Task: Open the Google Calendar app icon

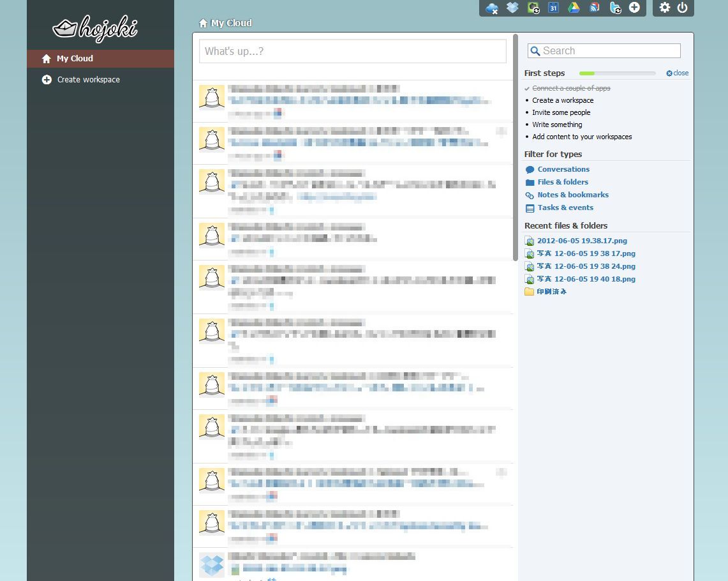Action: tap(553, 8)
